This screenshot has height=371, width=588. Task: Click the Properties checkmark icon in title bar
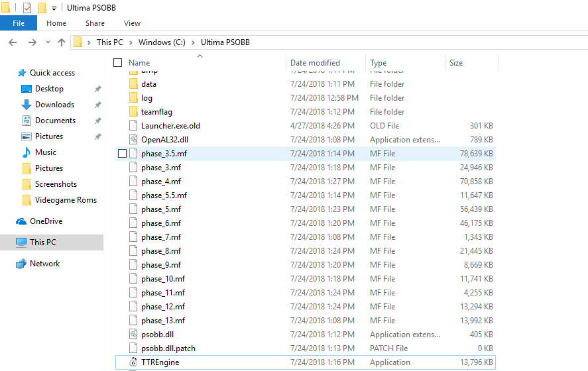pos(27,7)
